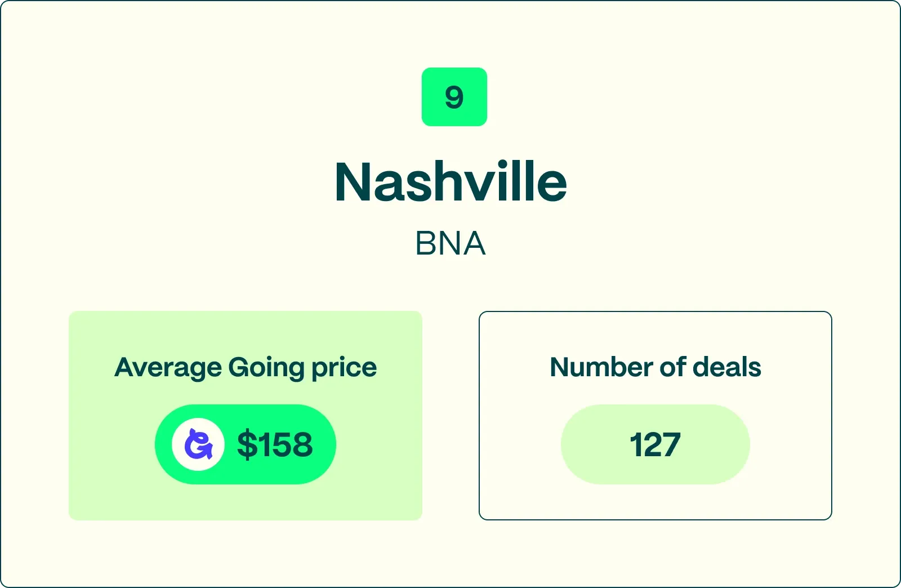This screenshot has width=901, height=588.
Task: Click the BNA airport code
Action: pyautogui.click(x=450, y=243)
